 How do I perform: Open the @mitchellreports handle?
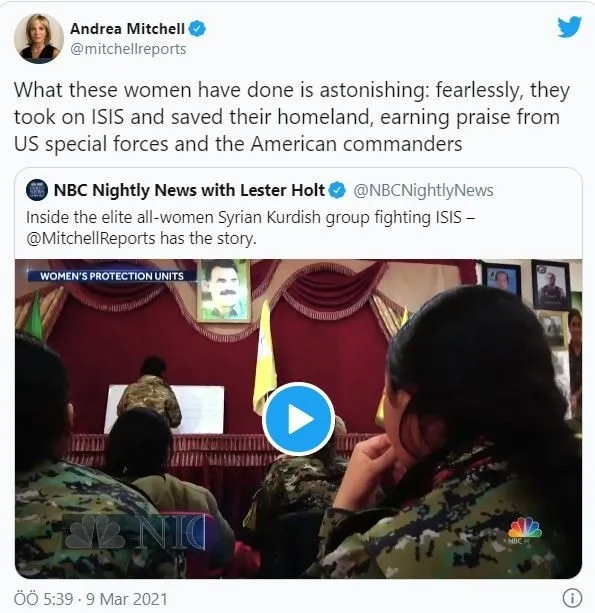tap(128, 49)
